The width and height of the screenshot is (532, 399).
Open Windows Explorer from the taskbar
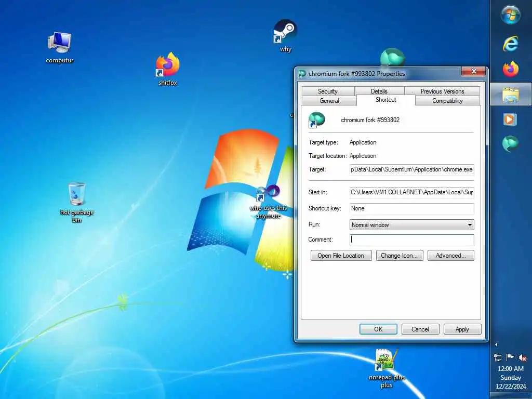[x=511, y=95]
